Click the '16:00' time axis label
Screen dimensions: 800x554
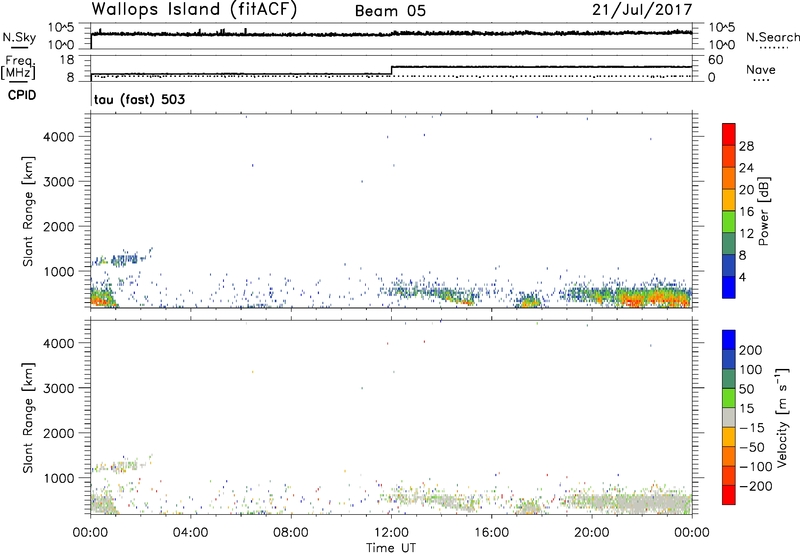(x=491, y=533)
